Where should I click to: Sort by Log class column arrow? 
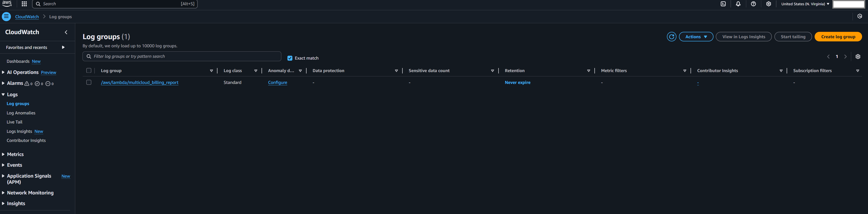(x=256, y=71)
